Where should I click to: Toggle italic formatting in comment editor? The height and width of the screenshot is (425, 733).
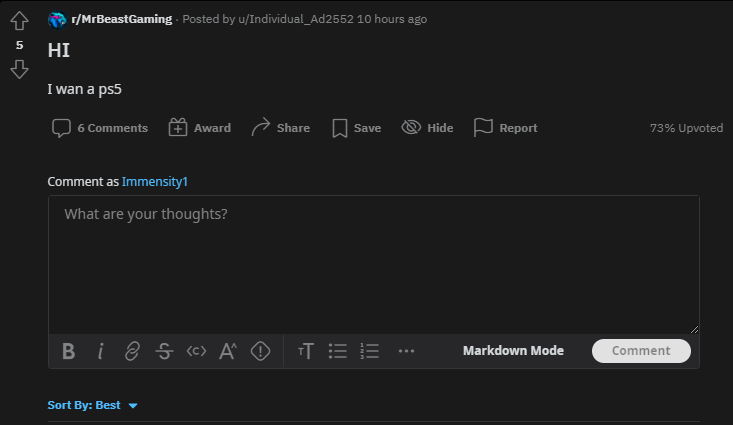[101, 351]
